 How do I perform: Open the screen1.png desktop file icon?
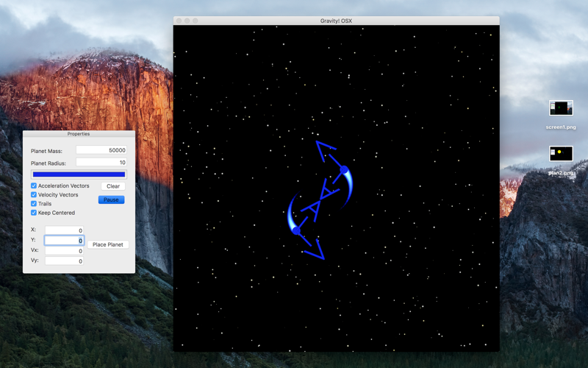point(561,108)
